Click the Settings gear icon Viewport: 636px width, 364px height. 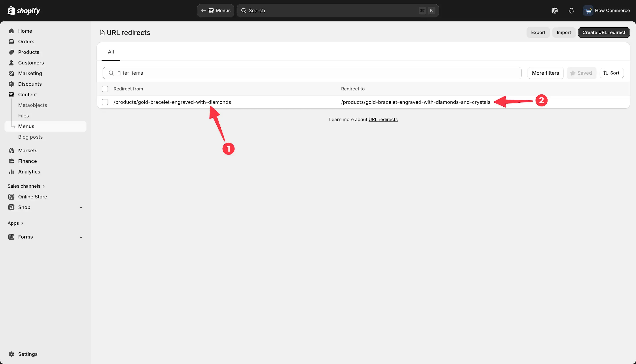(x=11, y=354)
